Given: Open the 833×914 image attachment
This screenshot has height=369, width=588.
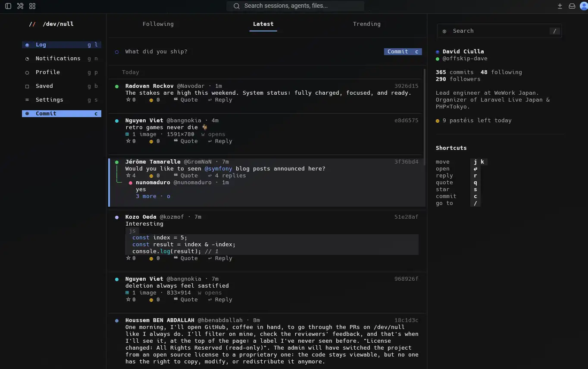Looking at the screenshot, I should point(158,293).
